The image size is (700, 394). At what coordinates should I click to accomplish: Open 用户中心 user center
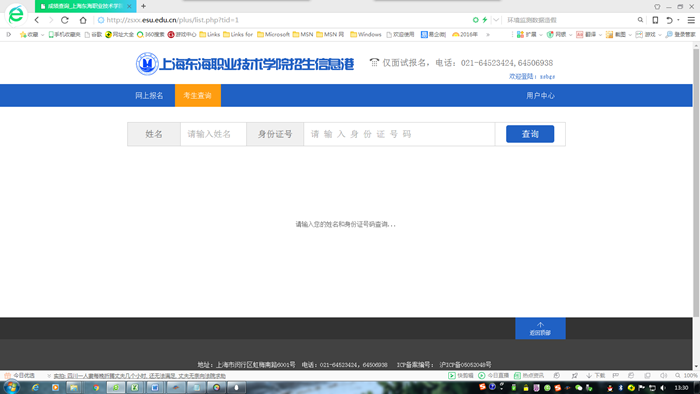tap(540, 95)
